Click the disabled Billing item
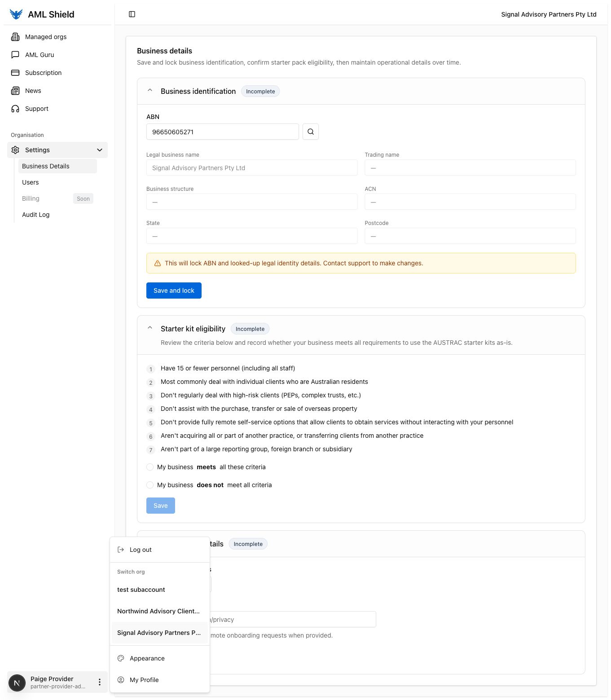 (x=57, y=198)
